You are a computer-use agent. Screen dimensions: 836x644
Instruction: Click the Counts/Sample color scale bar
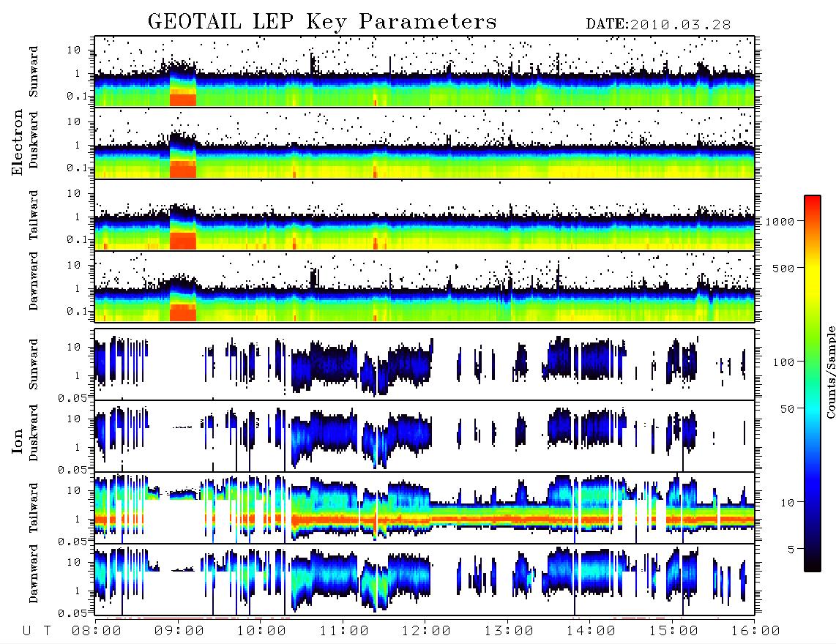pyautogui.click(x=812, y=383)
